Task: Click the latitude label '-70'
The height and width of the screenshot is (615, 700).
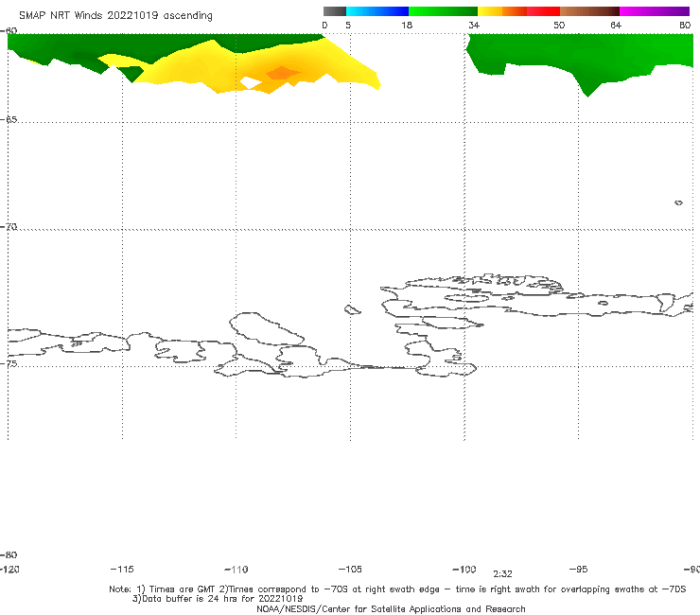Action: tap(9, 227)
